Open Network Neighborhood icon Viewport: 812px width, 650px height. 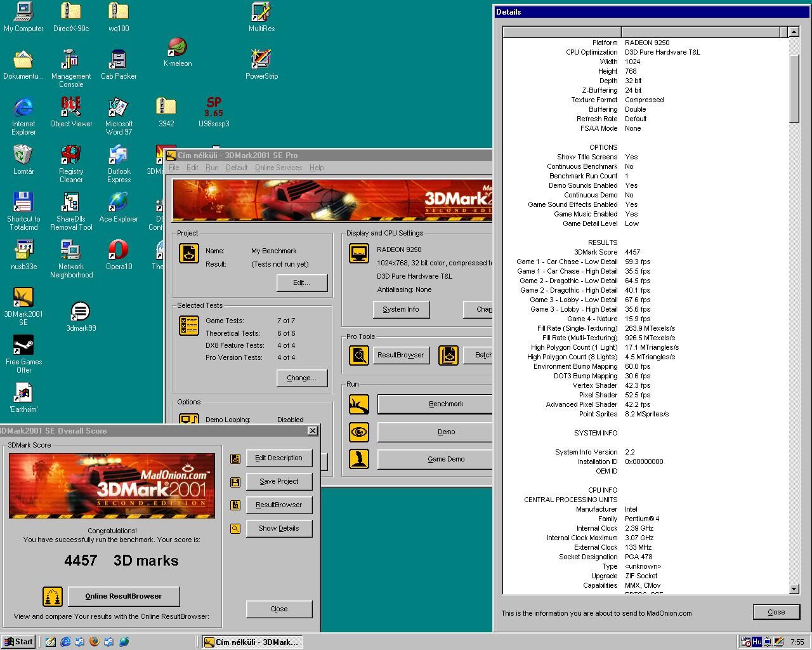71,259
